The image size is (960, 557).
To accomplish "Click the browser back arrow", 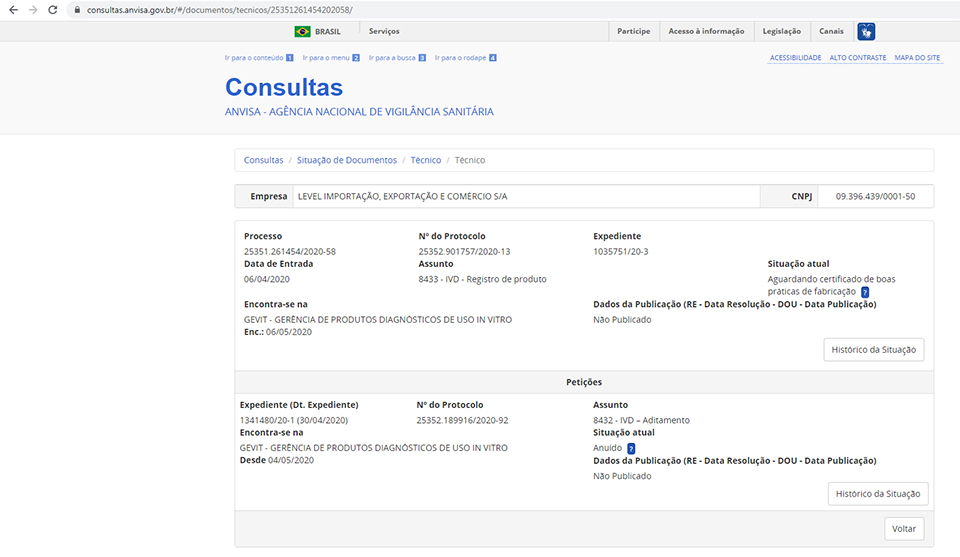I will coord(12,9).
